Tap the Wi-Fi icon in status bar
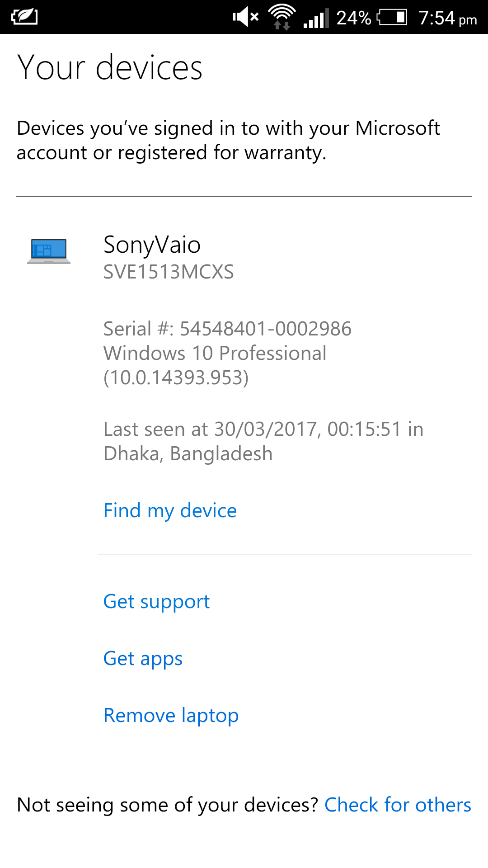 coord(281,13)
